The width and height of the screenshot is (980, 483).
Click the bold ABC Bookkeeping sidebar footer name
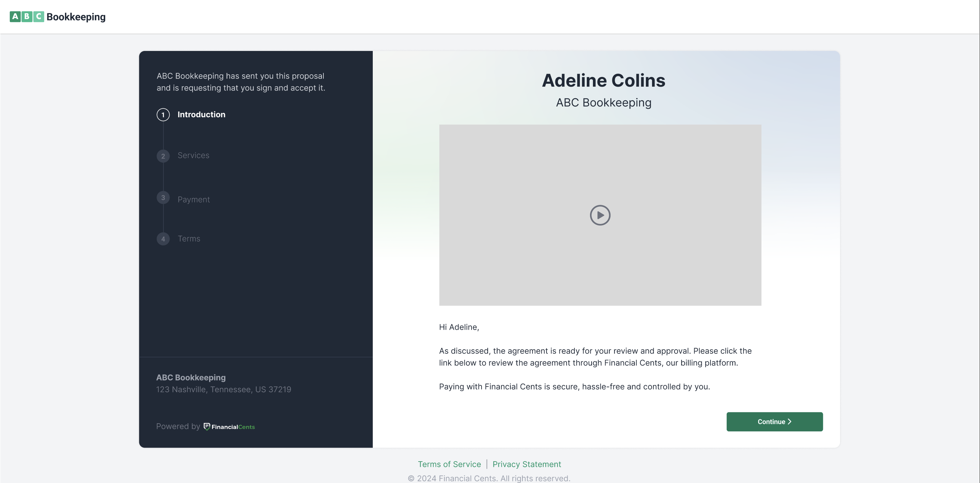click(x=191, y=378)
